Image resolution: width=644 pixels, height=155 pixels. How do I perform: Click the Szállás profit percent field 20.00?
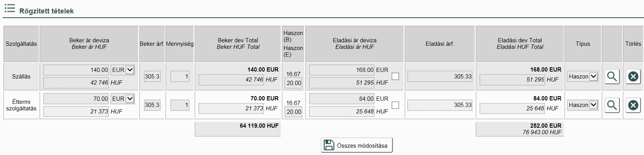(x=294, y=83)
